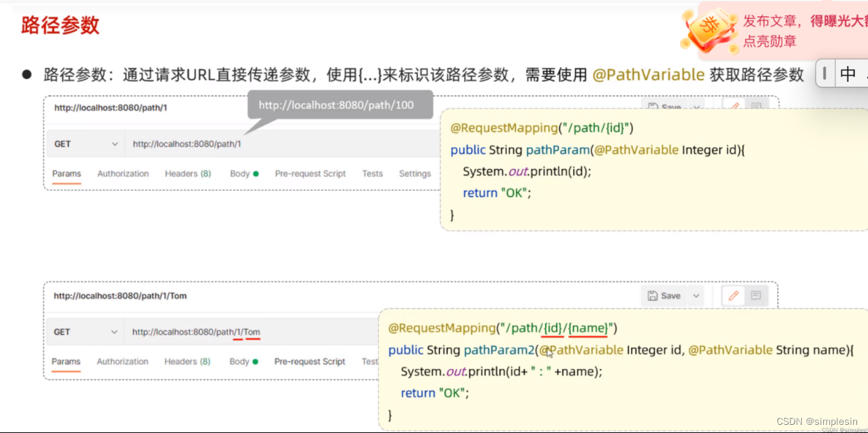Click the green status dot next to Body
This screenshot has width=868, height=433.
pyautogui.click(x=255, y=174)
